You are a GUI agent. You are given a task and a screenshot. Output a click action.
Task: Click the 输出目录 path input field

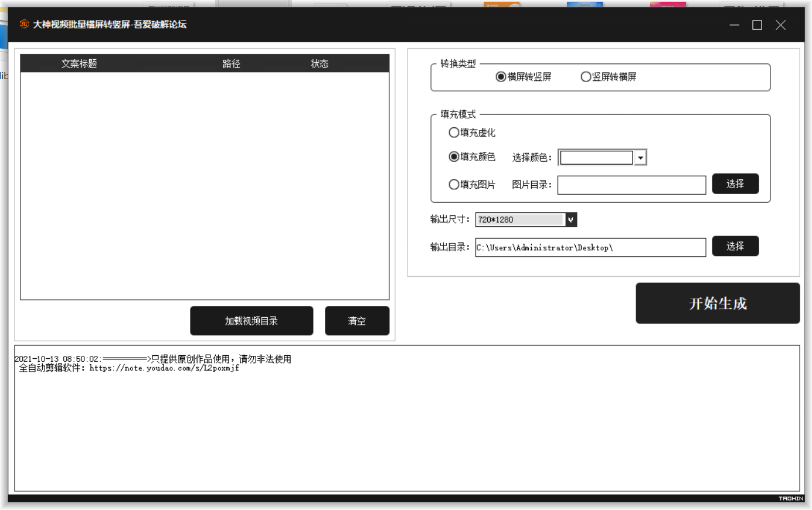tap(590, 247)
